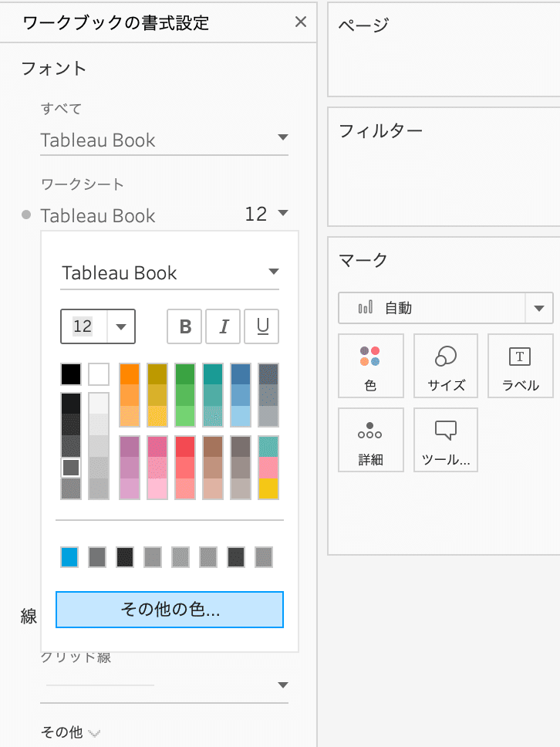The width and height of the screenshot is (560, 747).
Task: Toggle bold formatting
Action: [185, 326]
